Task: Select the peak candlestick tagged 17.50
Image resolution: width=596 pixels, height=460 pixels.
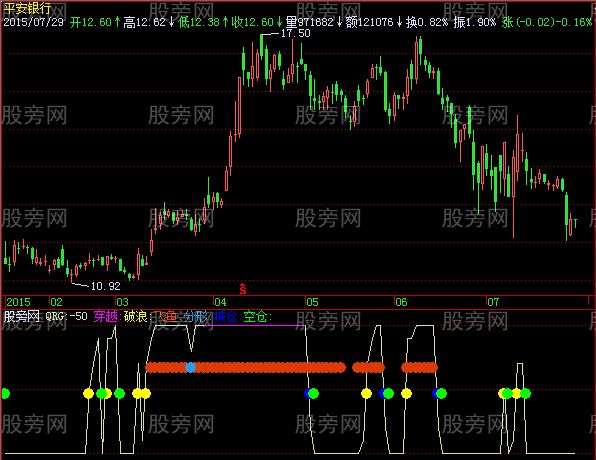Action: pyautogui.click(x=262, y=45)
